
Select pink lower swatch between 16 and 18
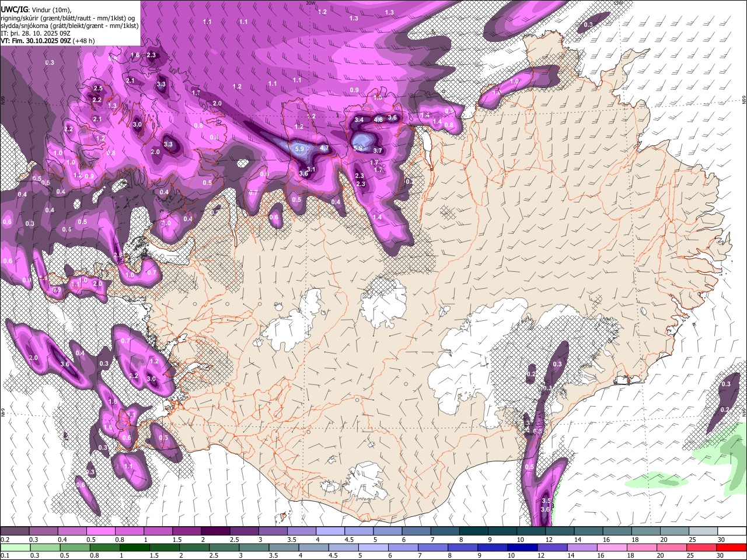tap(611, 547)
